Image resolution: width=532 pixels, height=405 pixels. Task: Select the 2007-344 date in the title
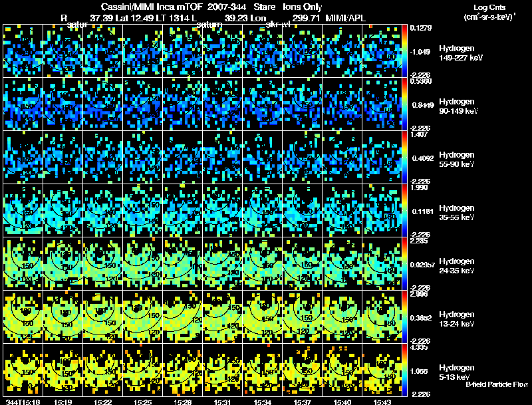coord(227,7)
